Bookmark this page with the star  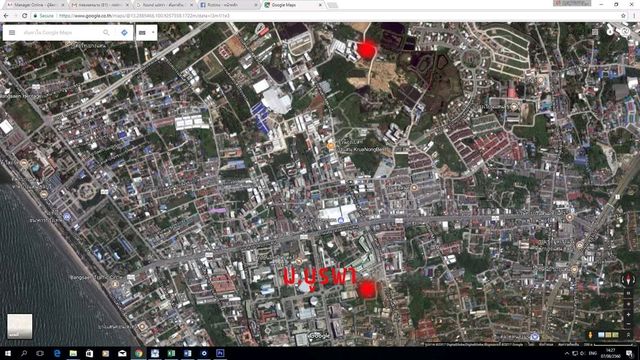623,16
